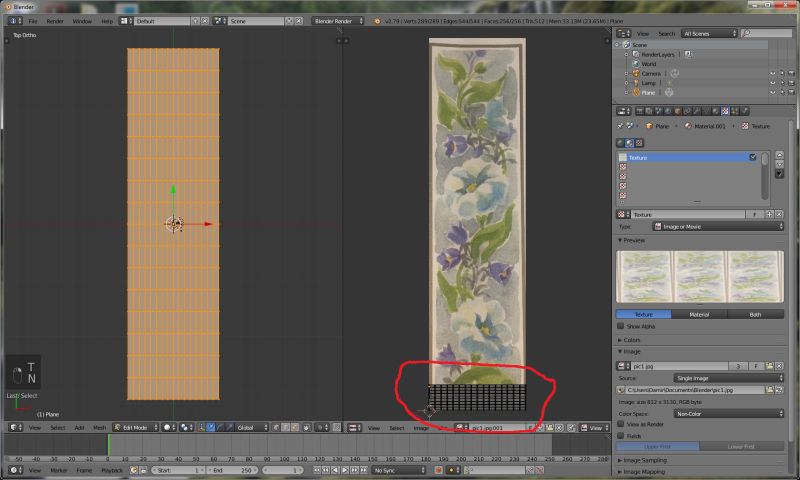This screenshot has width=800, height=480.
Task: Click the reload image icon beside file path
Action: [779, 390]
